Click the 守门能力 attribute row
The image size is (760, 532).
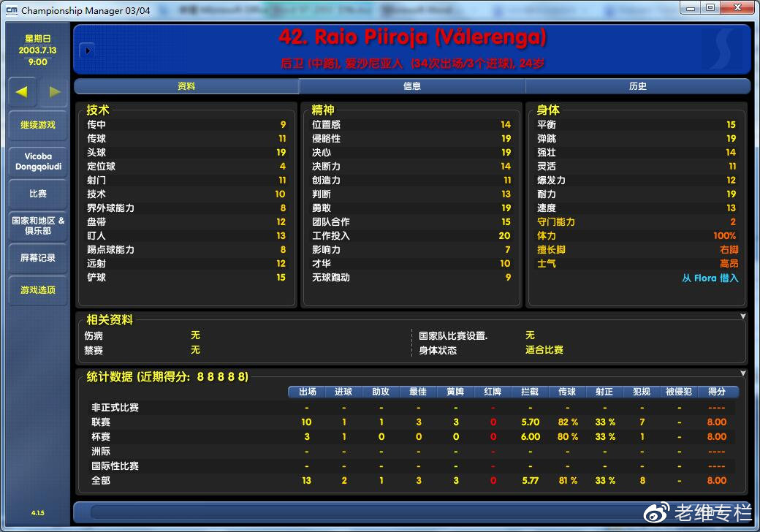(636, 222)
